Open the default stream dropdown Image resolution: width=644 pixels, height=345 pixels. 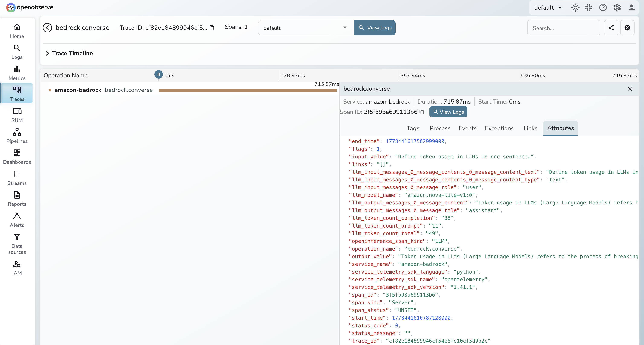click(306, 28)
